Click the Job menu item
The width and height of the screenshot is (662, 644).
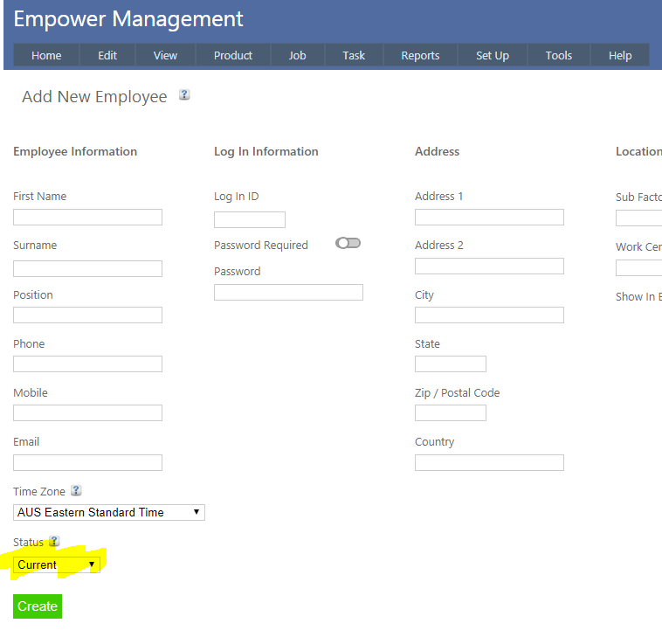click(297, 55)
